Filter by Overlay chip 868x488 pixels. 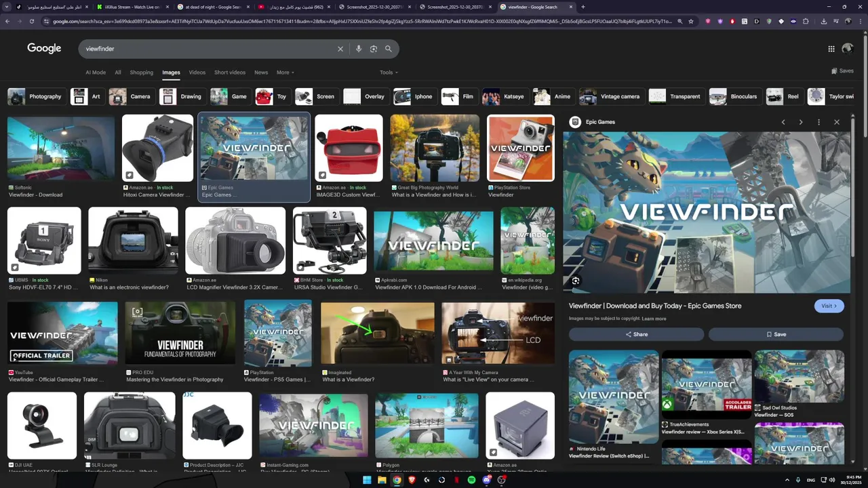(365, 96)
